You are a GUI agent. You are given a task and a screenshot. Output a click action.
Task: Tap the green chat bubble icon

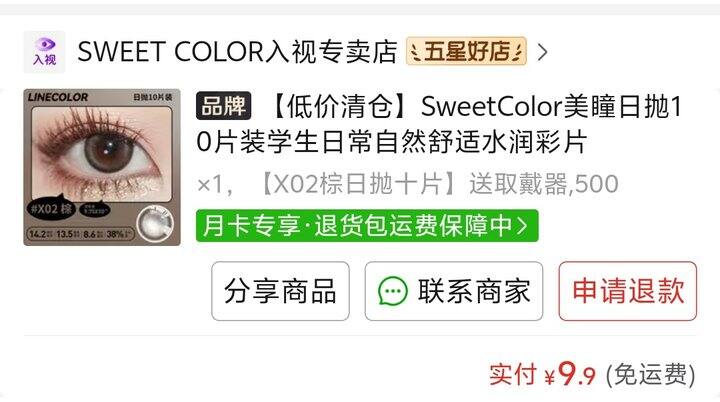(393, 291)
